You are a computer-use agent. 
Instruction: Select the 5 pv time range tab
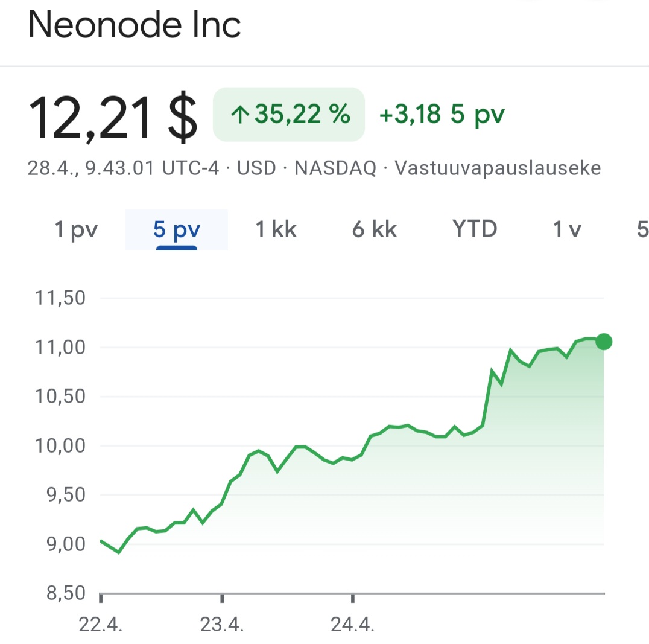(x=177, y=230)
